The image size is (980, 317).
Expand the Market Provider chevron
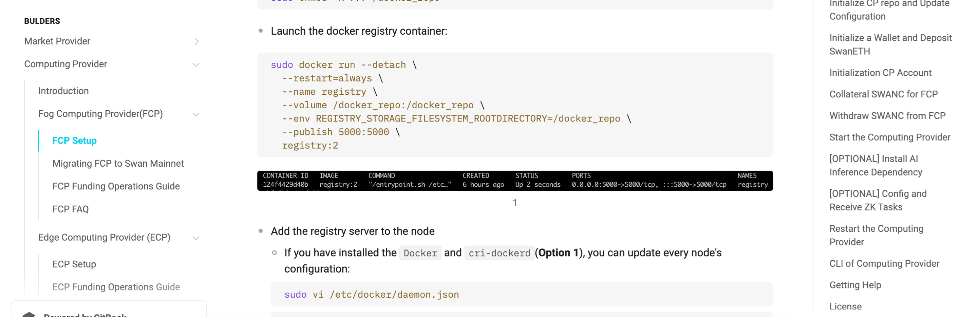click(196, 41)
